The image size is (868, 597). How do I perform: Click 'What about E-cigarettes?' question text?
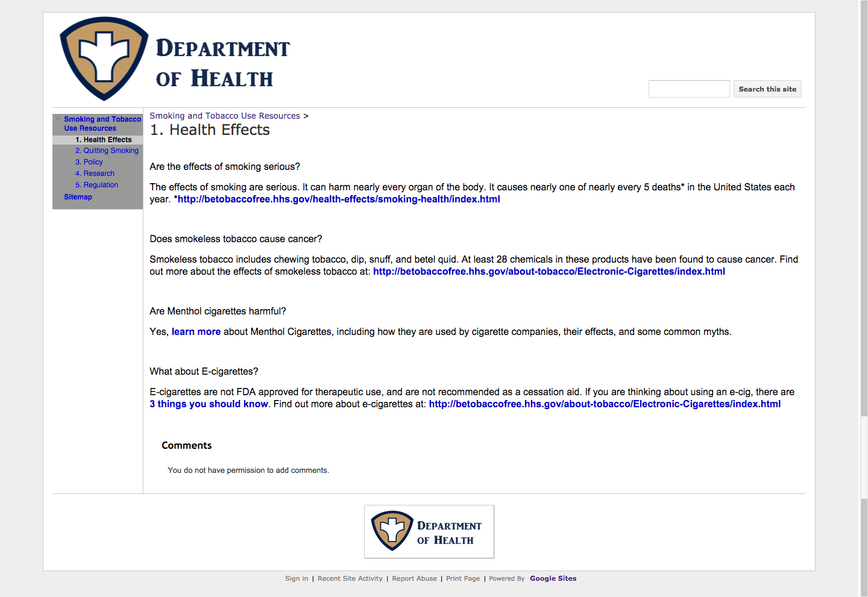[x=204, y=372]
